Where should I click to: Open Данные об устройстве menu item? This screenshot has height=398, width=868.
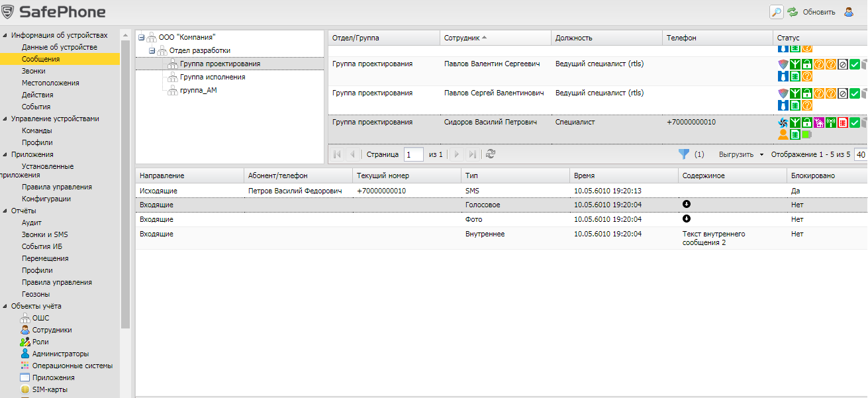[59, 47]
